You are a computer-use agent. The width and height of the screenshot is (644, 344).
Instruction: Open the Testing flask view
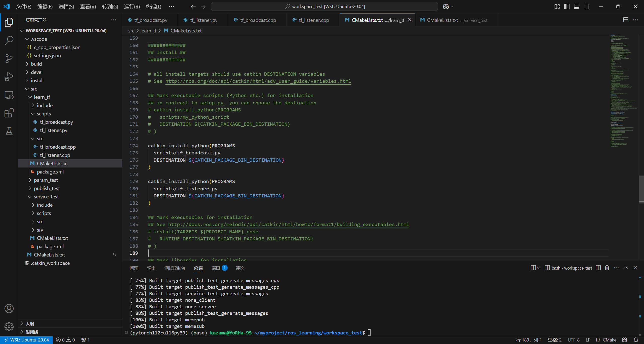pyautogui.click(x=9, y=131)
